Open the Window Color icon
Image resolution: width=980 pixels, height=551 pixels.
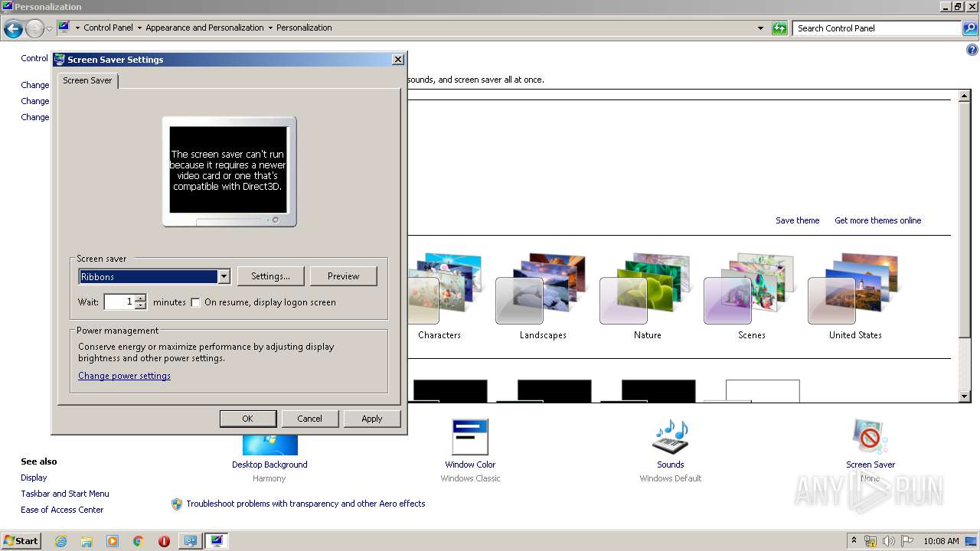tap(470, 437)
